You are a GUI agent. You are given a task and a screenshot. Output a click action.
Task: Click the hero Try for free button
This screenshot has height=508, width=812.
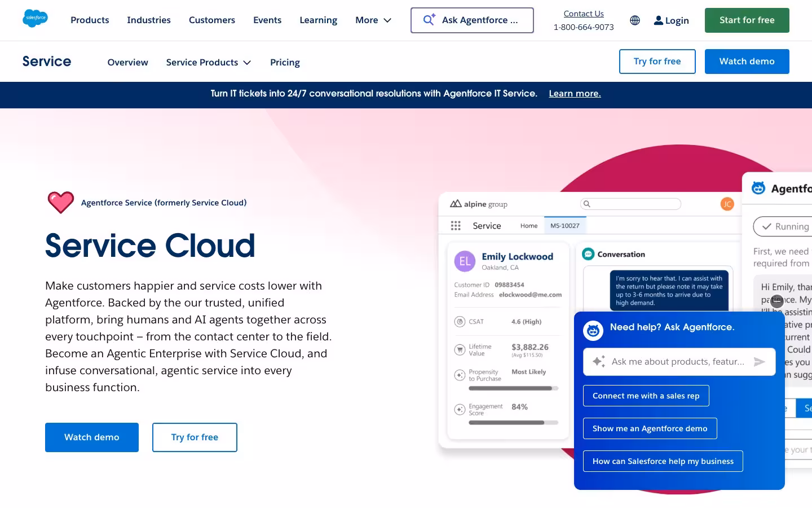click(195, 437)
